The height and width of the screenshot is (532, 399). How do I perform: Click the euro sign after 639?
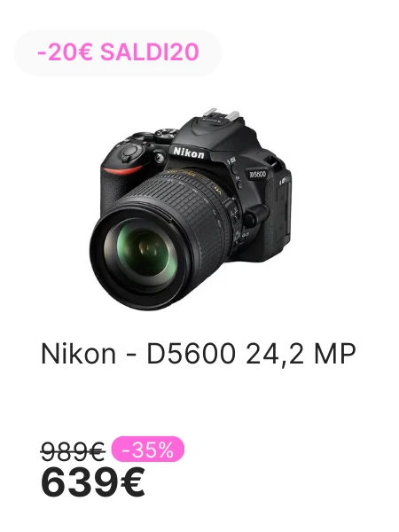tap(131, 481)
